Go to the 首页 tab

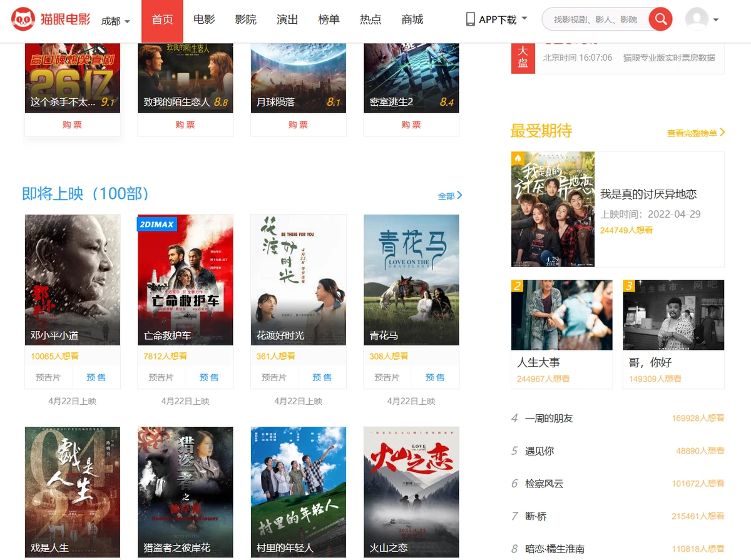[162, 20]
